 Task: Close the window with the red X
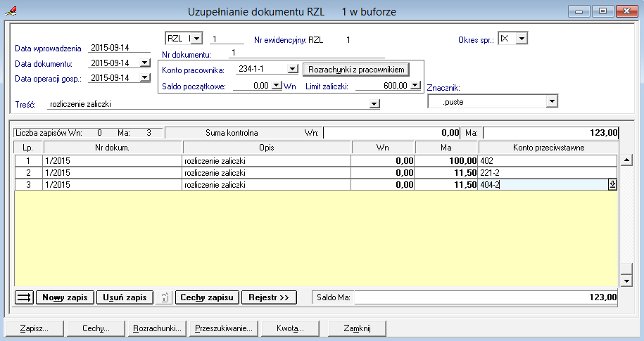point(626,11)
